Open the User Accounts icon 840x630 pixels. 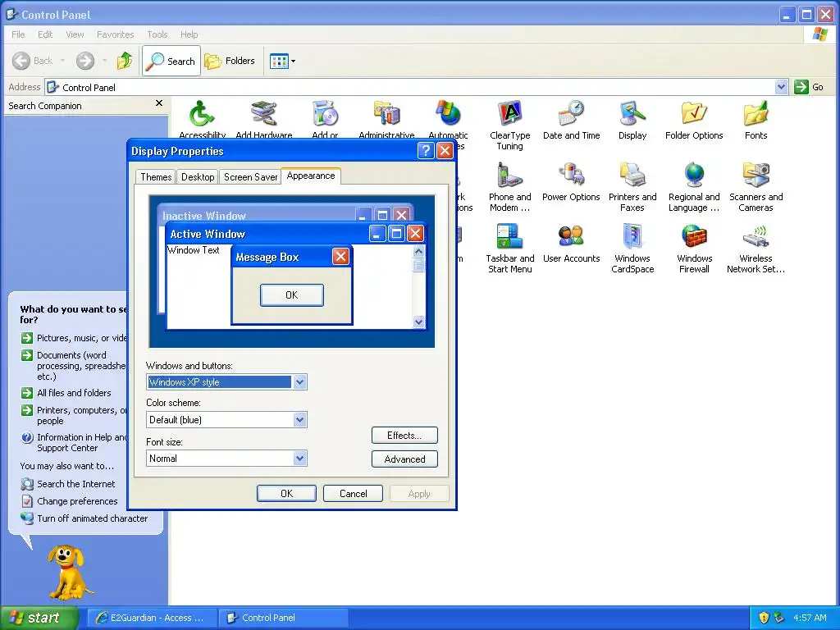click(571, 244)
